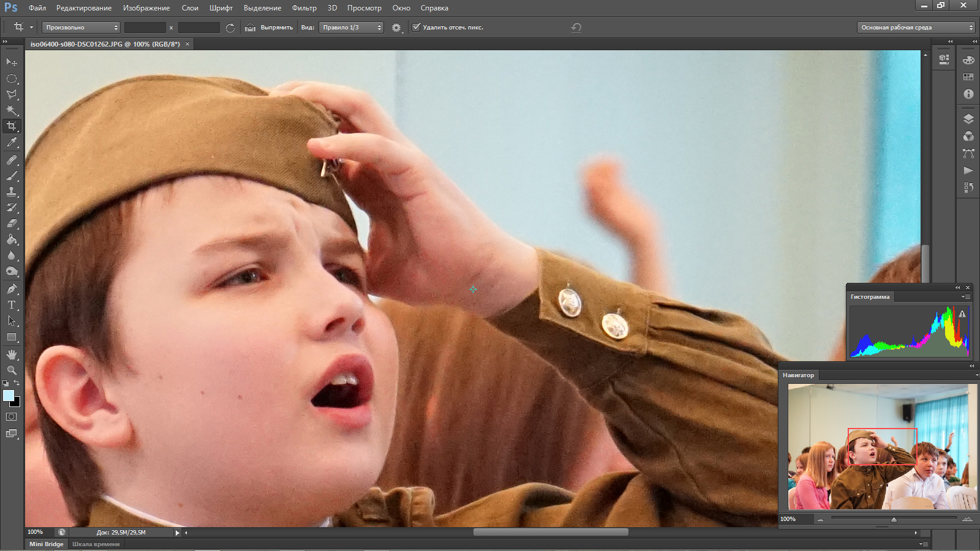Screen dimensions: 980x551
Task: Click the 'Выпрямить' straighten button
Action: tap(269, 28)
